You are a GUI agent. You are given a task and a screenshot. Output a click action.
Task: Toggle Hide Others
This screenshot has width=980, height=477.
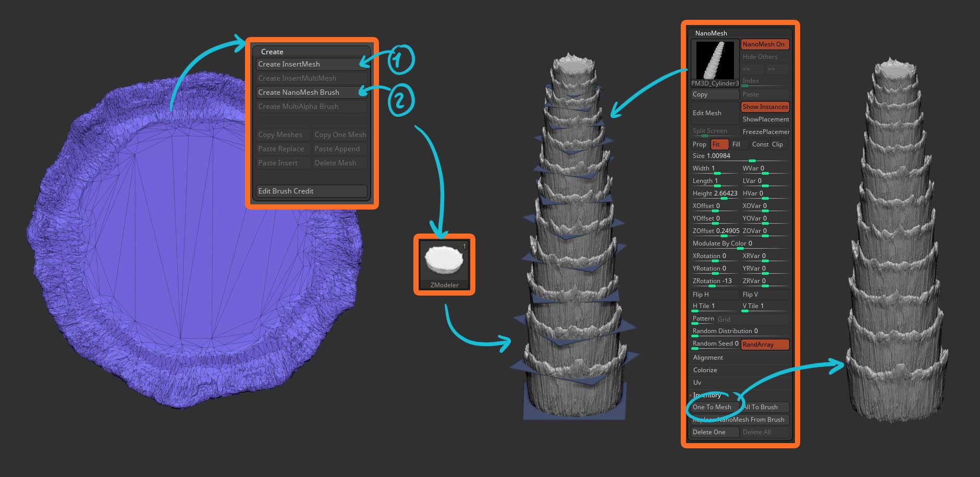click(x=765, y=57)
